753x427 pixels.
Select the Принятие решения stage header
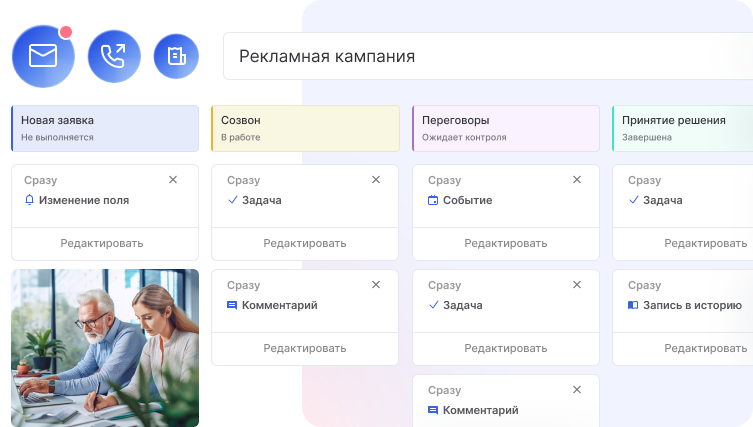click(683, 128)
